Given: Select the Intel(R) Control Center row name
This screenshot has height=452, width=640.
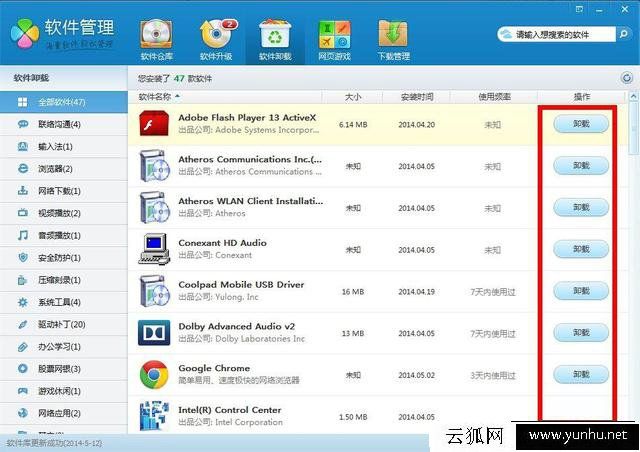Looking at the screenshot, I should coord(230,410).
